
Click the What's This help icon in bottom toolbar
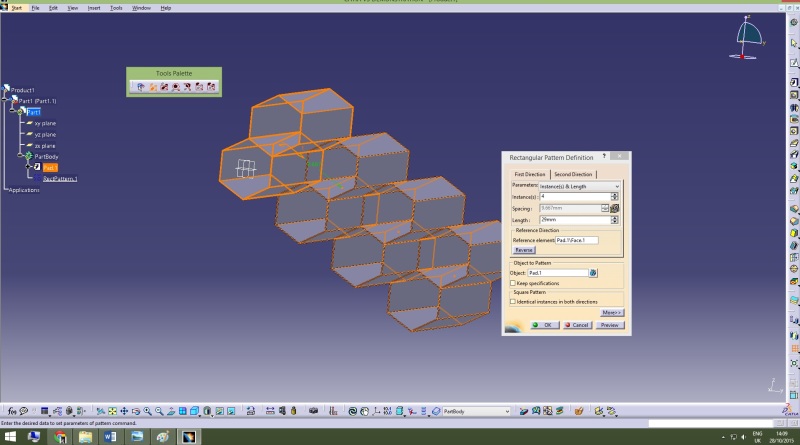coord(23,411)
